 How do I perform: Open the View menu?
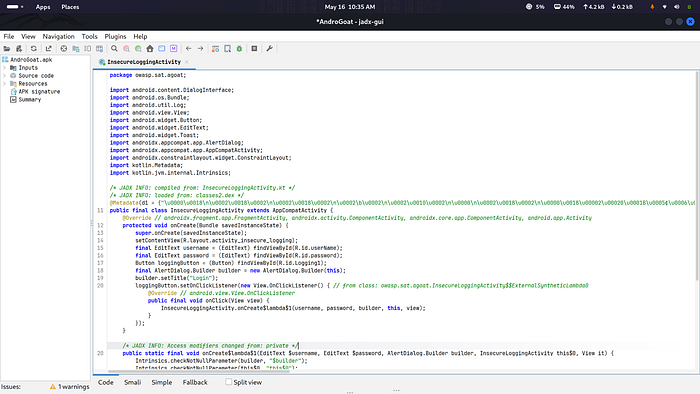28,37
